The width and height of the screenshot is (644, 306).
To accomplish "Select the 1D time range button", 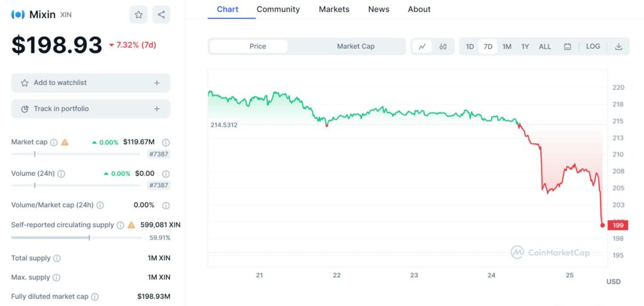I will click(469, 46).
